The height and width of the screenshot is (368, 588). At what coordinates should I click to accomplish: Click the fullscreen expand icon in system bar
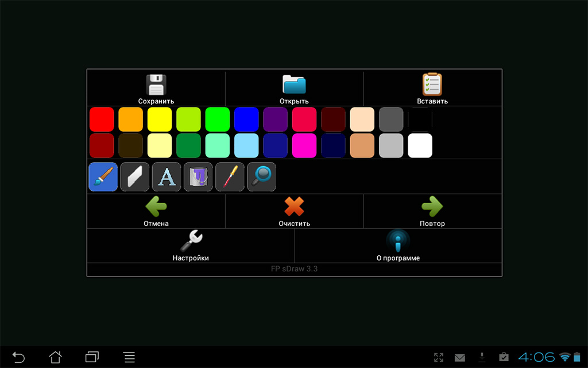pos(439,358)
